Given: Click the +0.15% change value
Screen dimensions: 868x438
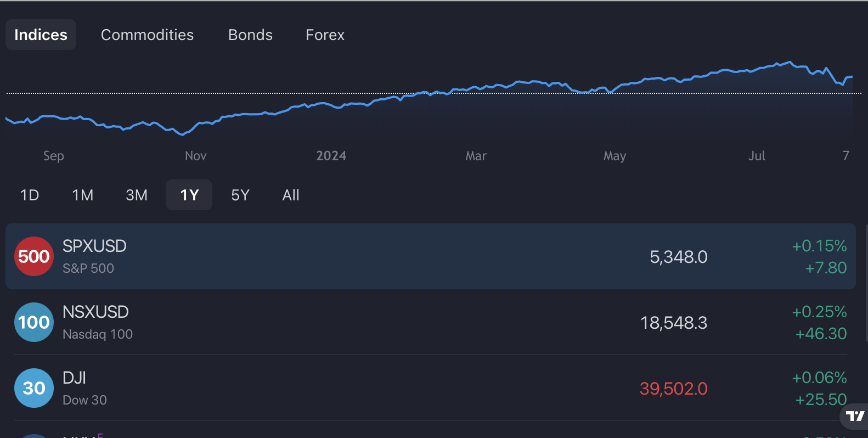Looking at the screenshot, I should (820, 246).
